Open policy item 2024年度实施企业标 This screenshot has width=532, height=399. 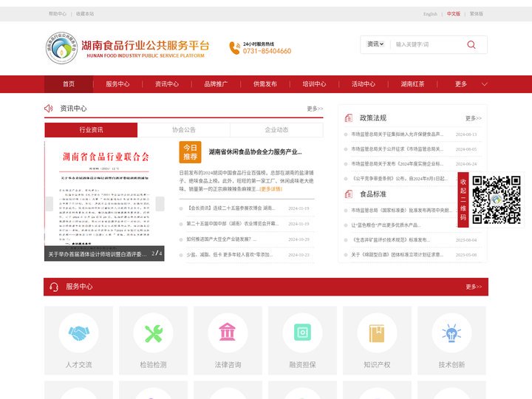pyautogui.click(x=398, y=164)
